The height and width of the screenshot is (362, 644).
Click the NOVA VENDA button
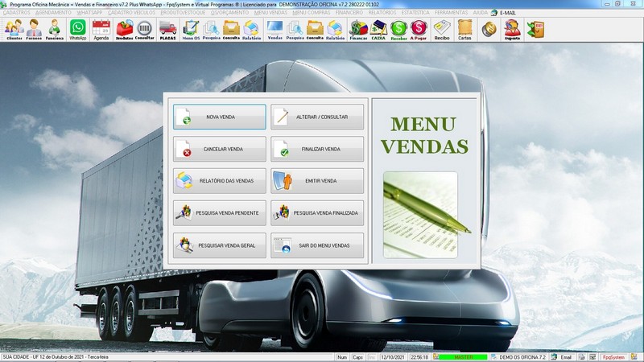(x=219, y=117)
